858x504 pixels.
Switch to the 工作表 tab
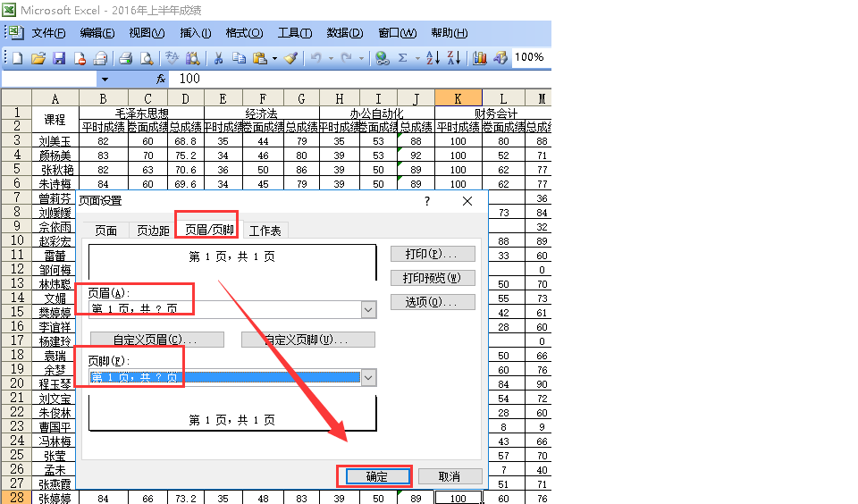tap(265, 231)
